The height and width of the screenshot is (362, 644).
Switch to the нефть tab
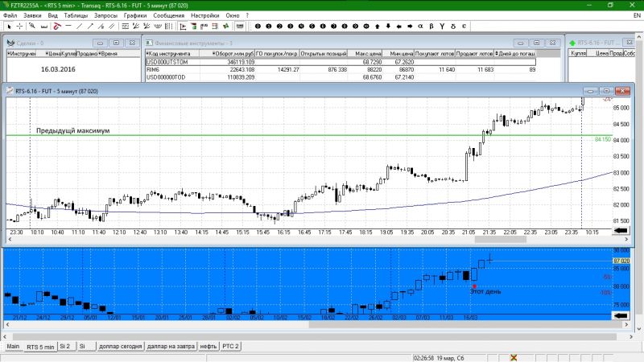(x=208, y=346)
